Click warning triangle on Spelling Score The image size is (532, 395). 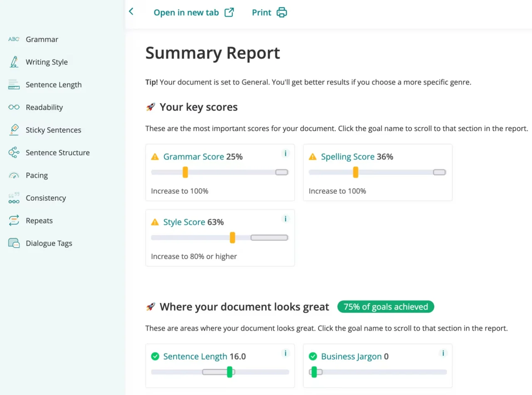coord(313,157)
